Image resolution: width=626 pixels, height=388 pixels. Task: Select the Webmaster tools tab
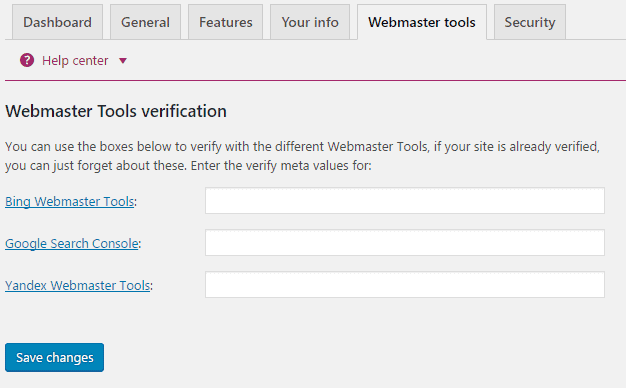coord(422,22)
